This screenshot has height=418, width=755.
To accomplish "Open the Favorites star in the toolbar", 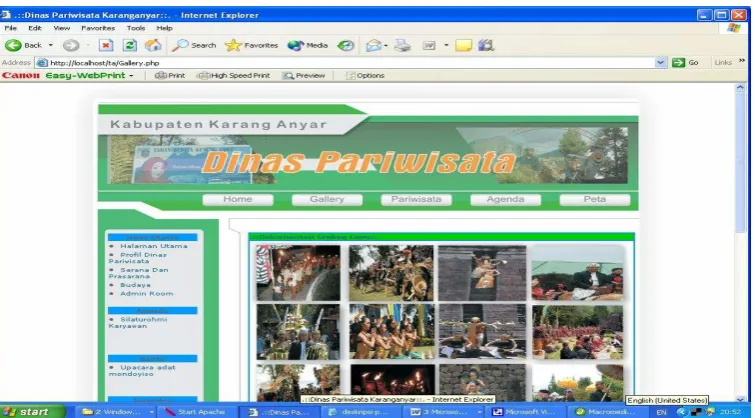I will [251, 45].
